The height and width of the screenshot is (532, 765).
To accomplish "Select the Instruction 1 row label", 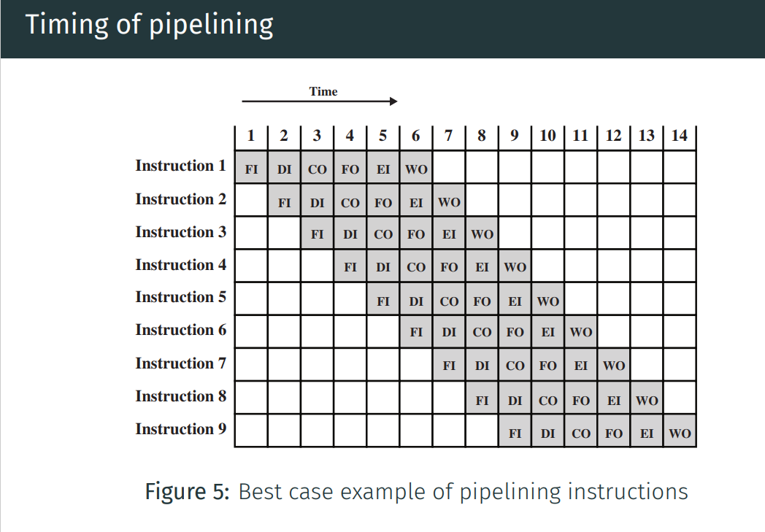I will [180, 166].
